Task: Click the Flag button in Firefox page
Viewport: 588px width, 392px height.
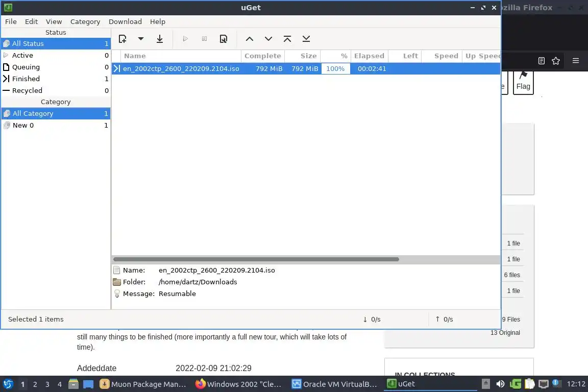Action: click(x=523, y=82)
